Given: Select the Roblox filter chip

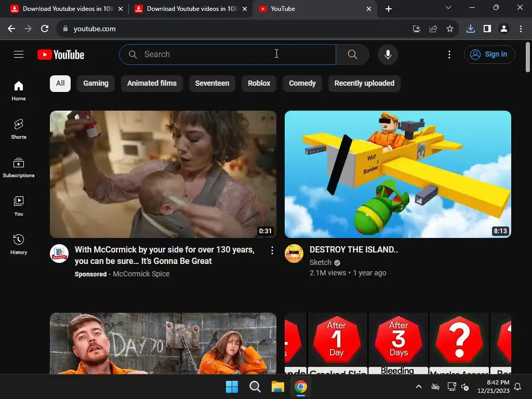Looking at the screenshot, I should [259, 84].
